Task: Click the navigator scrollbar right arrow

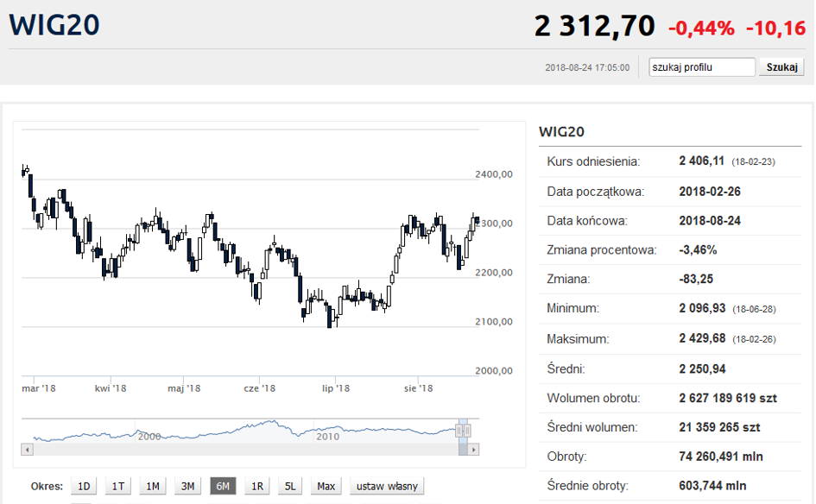Action: [473, 450]
